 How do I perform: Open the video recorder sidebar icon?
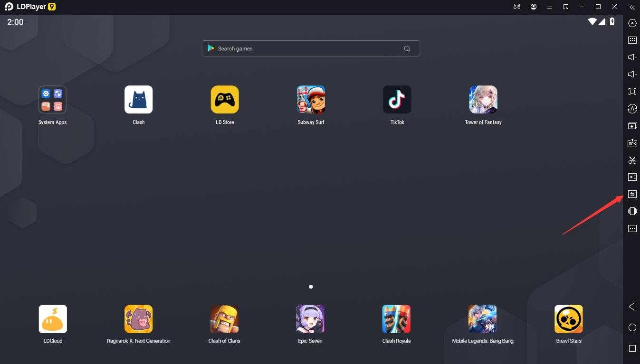tap(632, 177)
